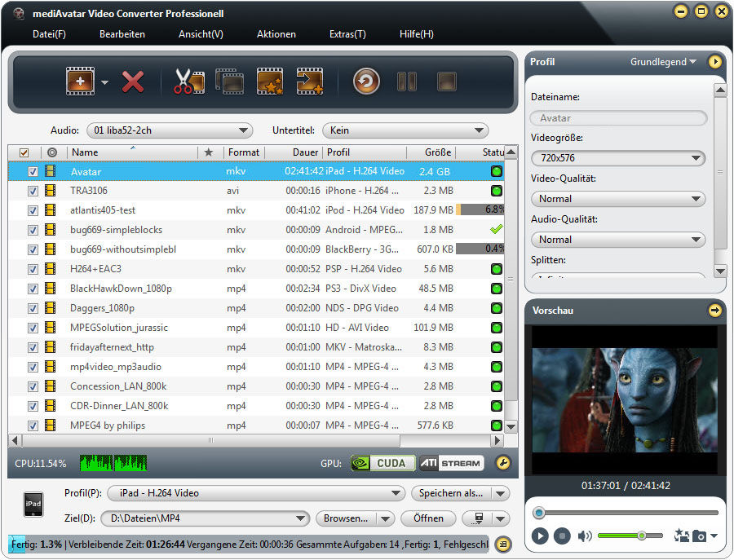Click the Merge videos icon
This screenshot has width=734, height=560.
click(x=230, y=82)
